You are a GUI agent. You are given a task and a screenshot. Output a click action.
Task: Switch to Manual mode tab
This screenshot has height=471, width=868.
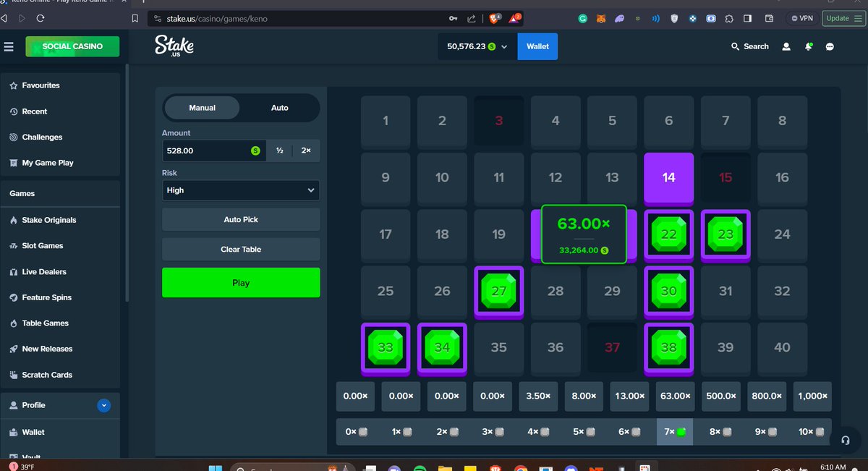point(203,108)
